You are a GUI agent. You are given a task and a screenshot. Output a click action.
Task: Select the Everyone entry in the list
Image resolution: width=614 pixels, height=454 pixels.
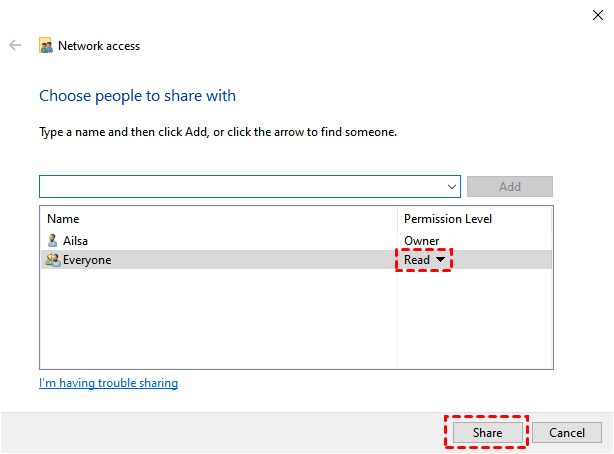point(87,260)
